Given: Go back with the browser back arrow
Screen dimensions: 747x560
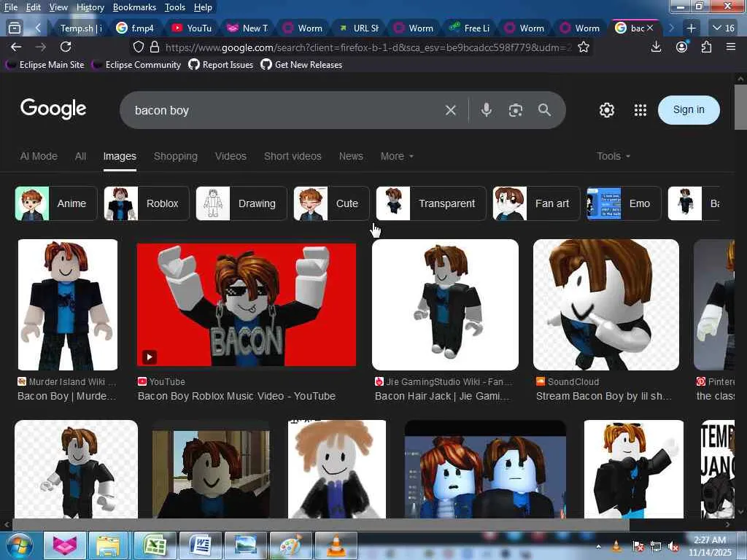Looking at the screenshot, I should coord(16,47).
